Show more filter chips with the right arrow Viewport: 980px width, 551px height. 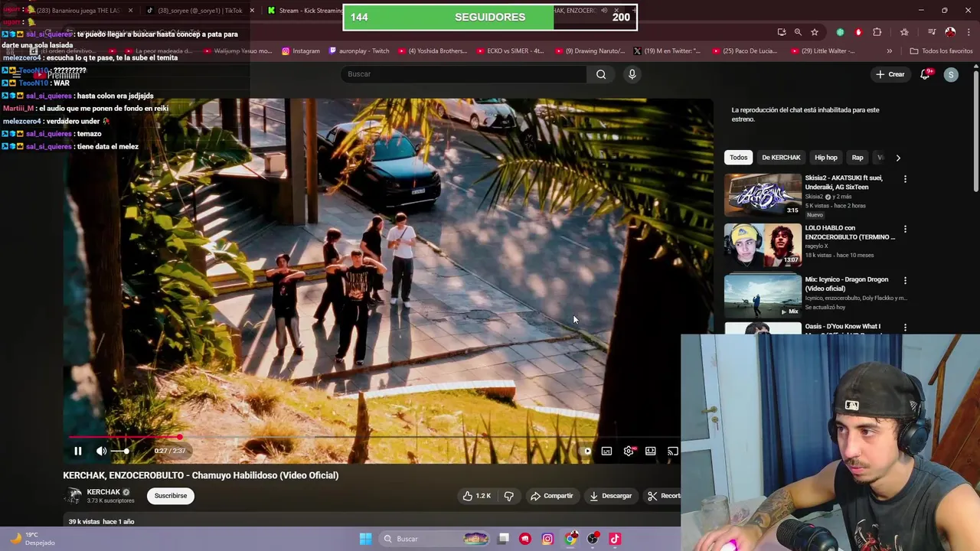click(898, 158)
